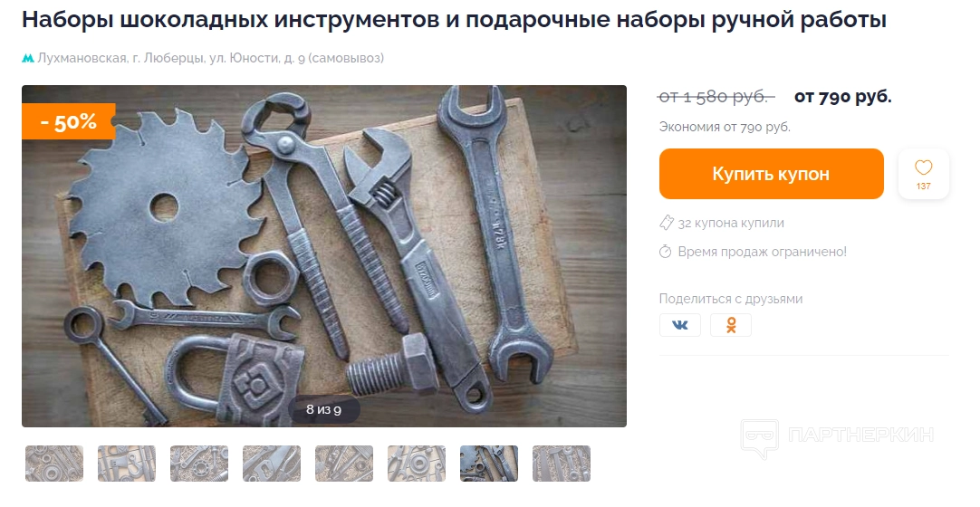Click the orange -50% discount badge

click(69, 121)
